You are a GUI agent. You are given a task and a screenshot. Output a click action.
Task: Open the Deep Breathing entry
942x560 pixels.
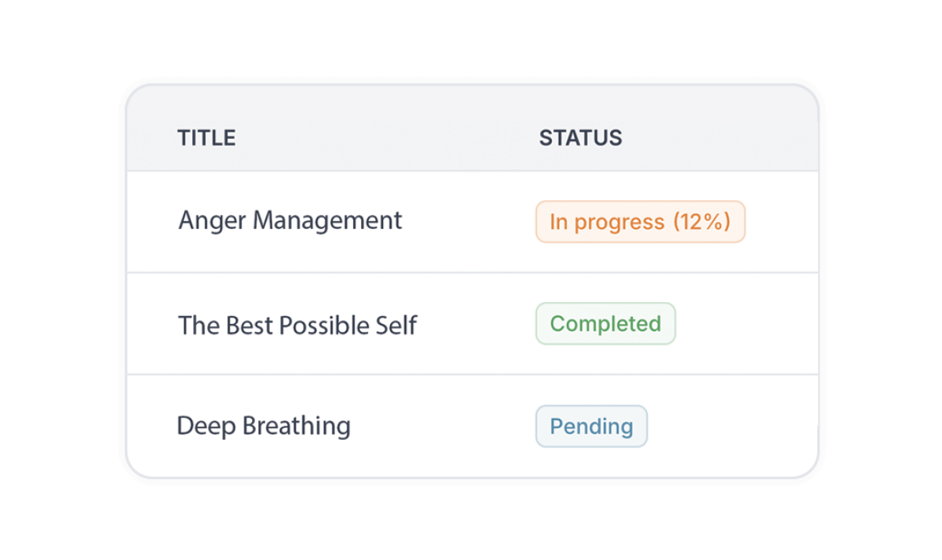pos(264,427)
